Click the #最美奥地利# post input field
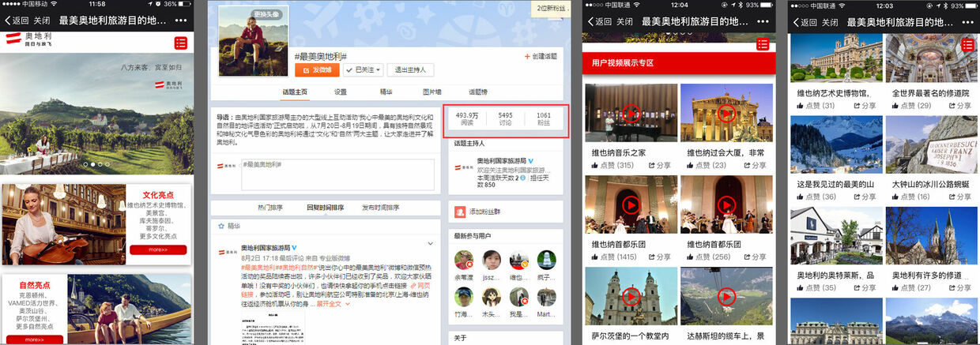 (337, 174)
